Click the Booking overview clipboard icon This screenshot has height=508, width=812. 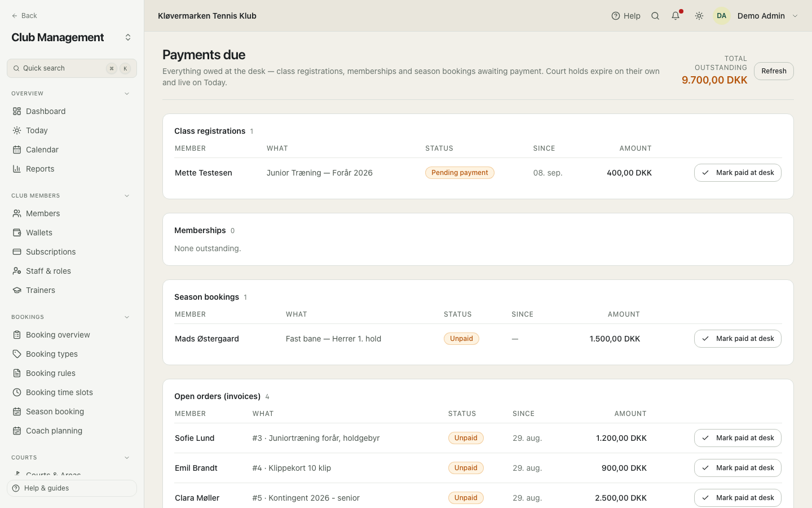(x=17, y=335)
